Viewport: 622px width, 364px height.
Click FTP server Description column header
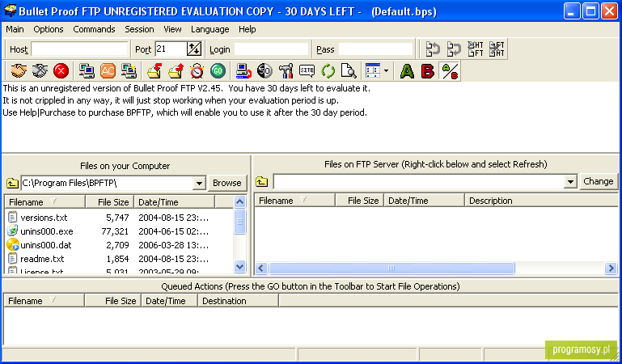coord(541,201)
